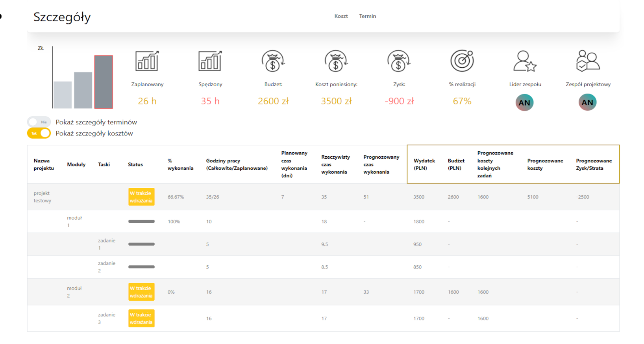Viewport: 644px width, 344px height.
Task: Click the '-900 zł' Zysk value
Action: tap(399, 101)
